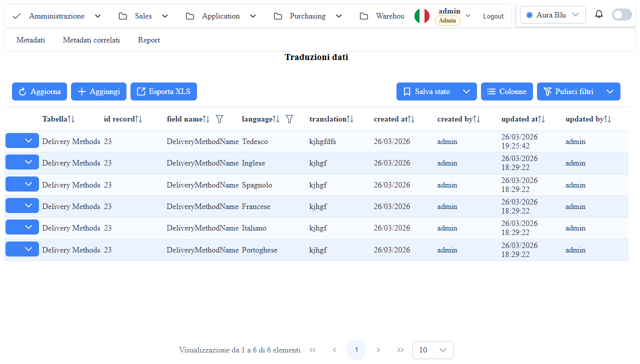Click the Italian flag language icon
Image resolution: width=640 pixels, height=364 pixels.
tap(422, 16)
